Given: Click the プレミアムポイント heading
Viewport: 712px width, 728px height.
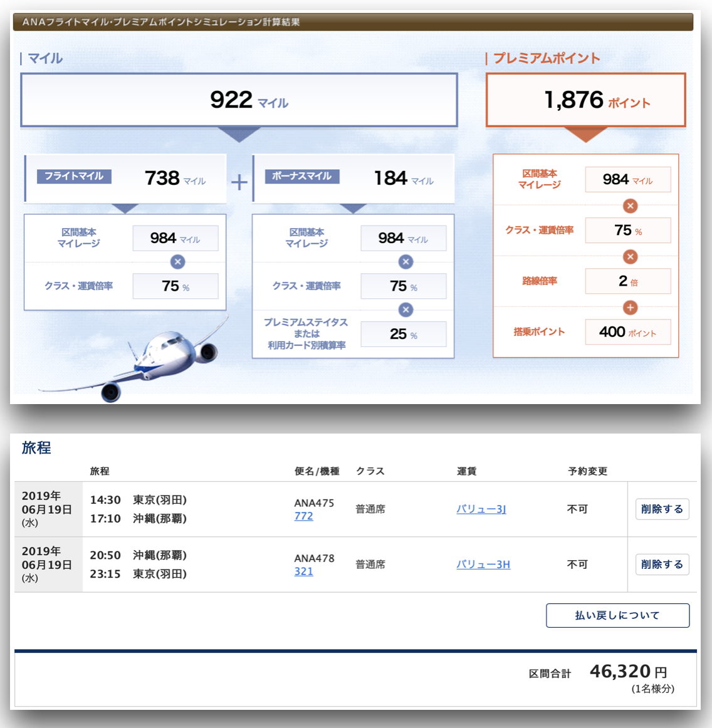Looking at the screenshot, I should 547,58.
